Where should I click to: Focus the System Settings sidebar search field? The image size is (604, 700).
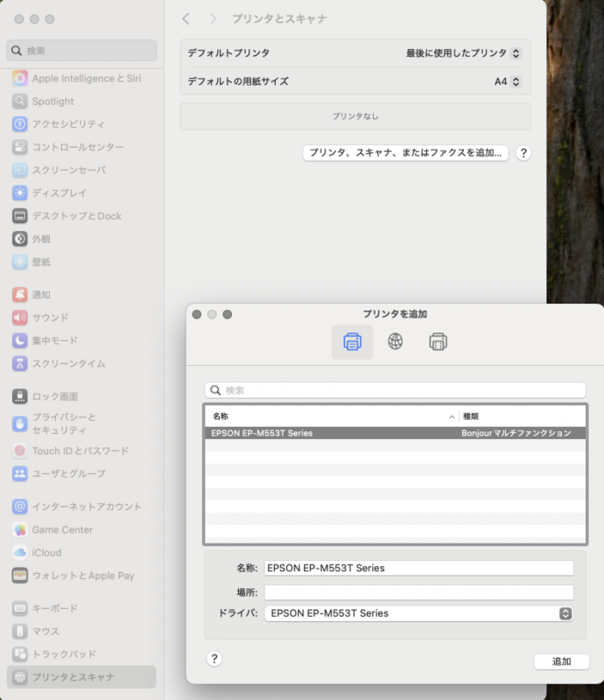pyautogui.click(x=81, y=51)
